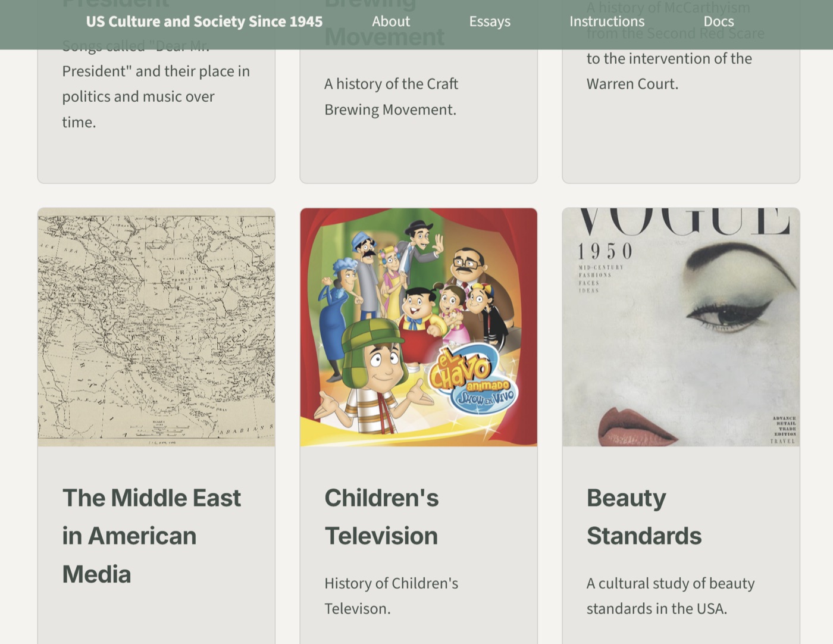Click the Dear Mr. President songs description text
833x644 pixels.
click(x=156, y=83)
